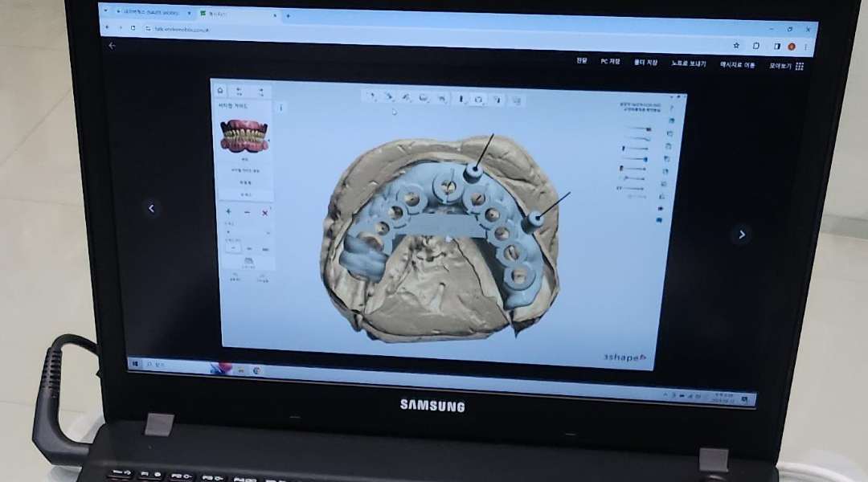View site information icon beside URL

pos(148,28)
